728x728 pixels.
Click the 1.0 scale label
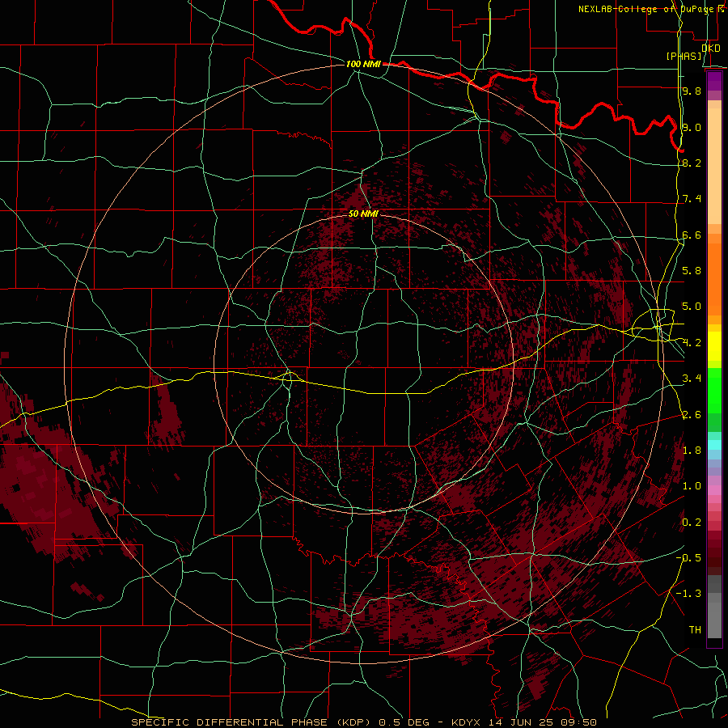coord(692,486)
